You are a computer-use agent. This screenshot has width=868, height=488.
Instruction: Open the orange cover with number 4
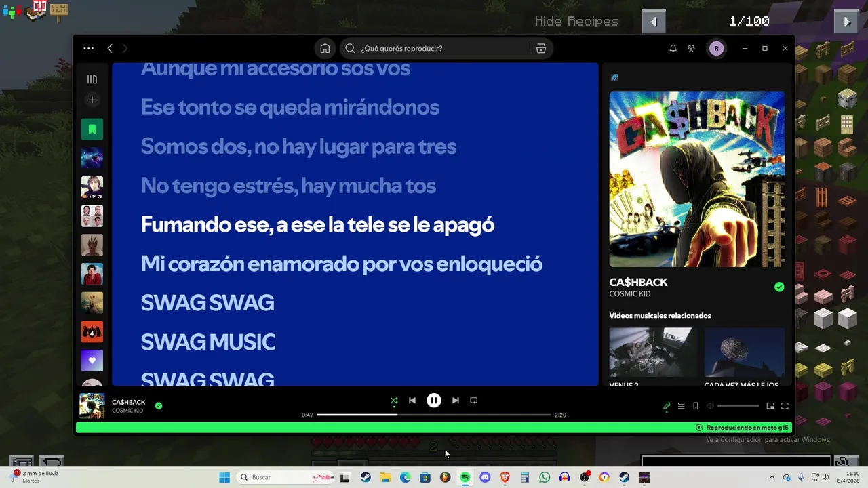coord(92,331)
